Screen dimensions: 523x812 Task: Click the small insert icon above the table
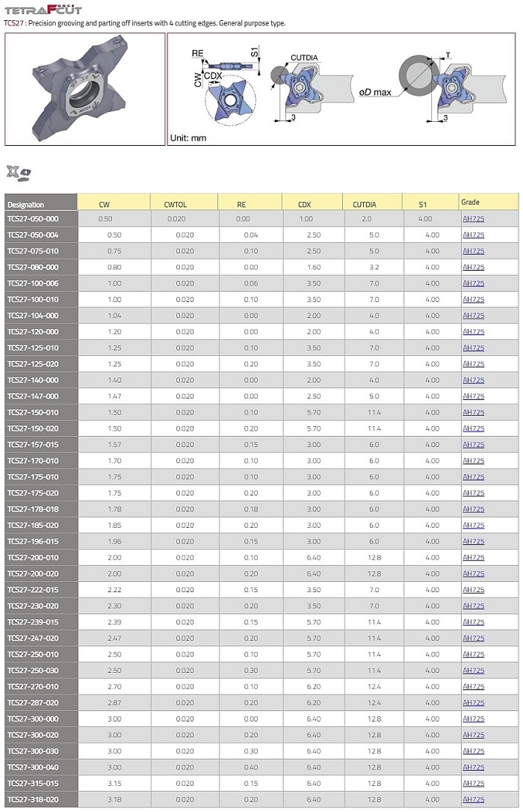19,173
